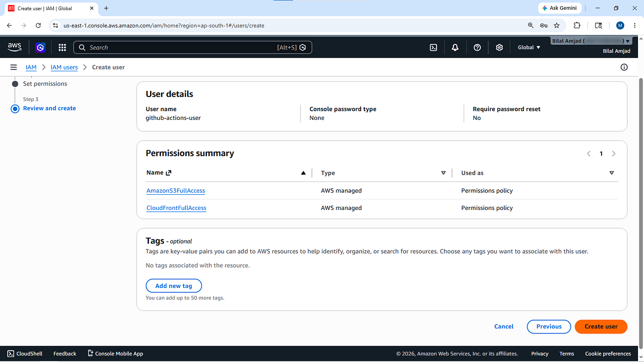
Task: Click the Feedback footer link
Action: (65, 354)
